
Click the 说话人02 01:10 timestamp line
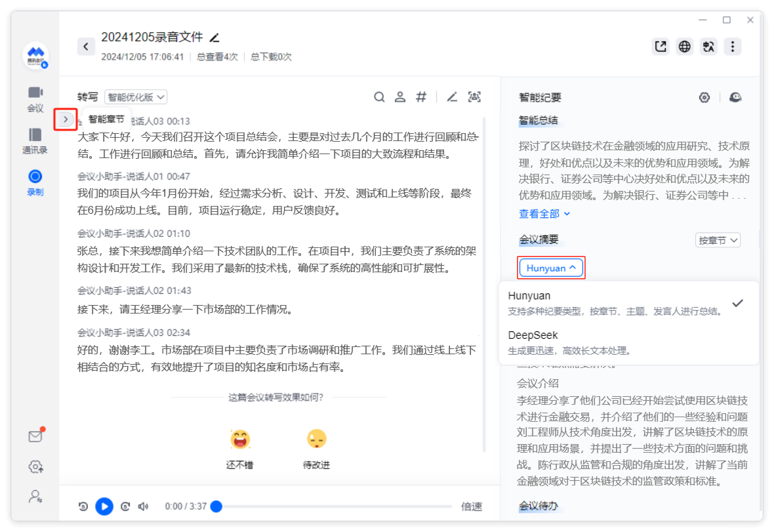[134, 233]
